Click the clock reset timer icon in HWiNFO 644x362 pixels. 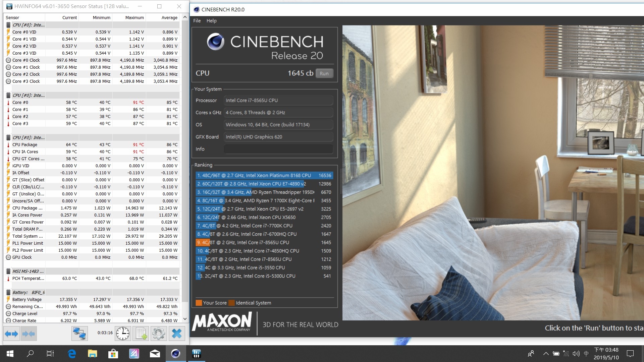123,334
